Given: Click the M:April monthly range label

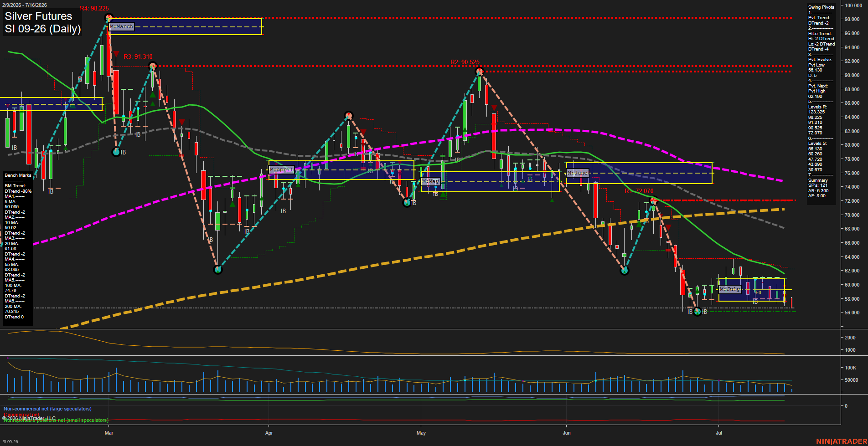Looking at the screenshot, I should 281,169.
